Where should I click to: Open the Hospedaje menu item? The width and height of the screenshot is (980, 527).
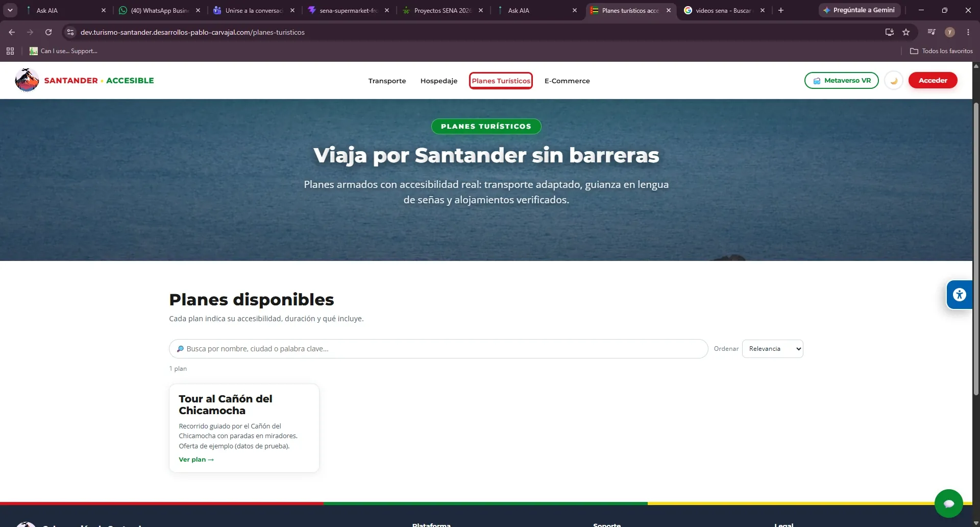click(x=439, y=81)
